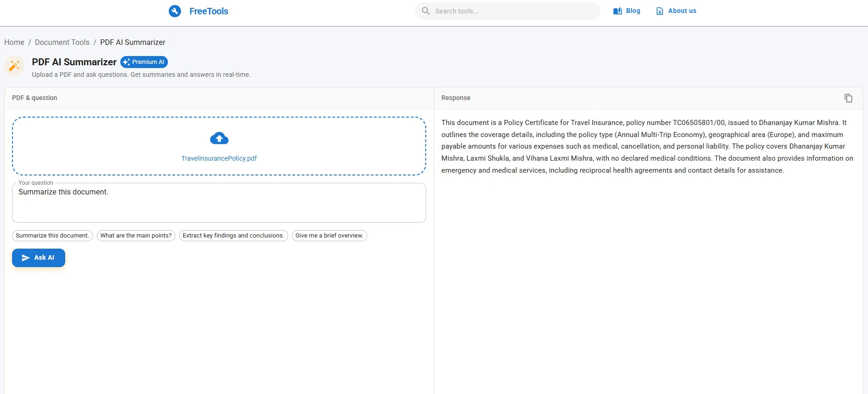Navigate to Document Tools breadcrumb
The image size is (868, 394).
[62, 42]
